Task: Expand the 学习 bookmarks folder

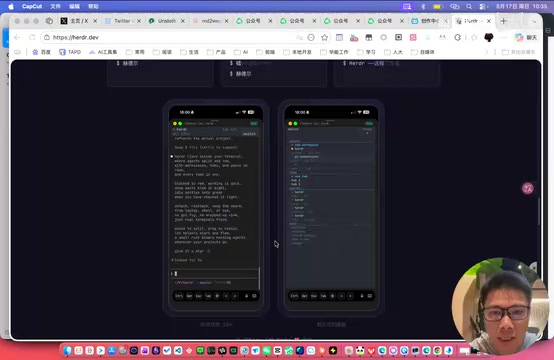Action: coord(366,52)
